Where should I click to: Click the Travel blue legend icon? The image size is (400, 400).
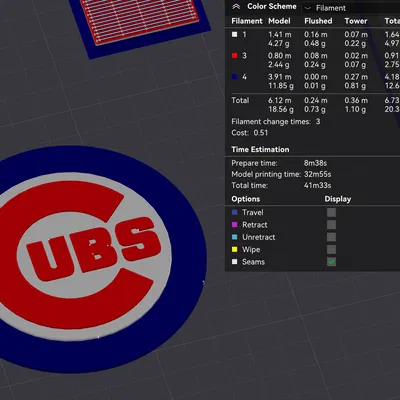[235, 212]
